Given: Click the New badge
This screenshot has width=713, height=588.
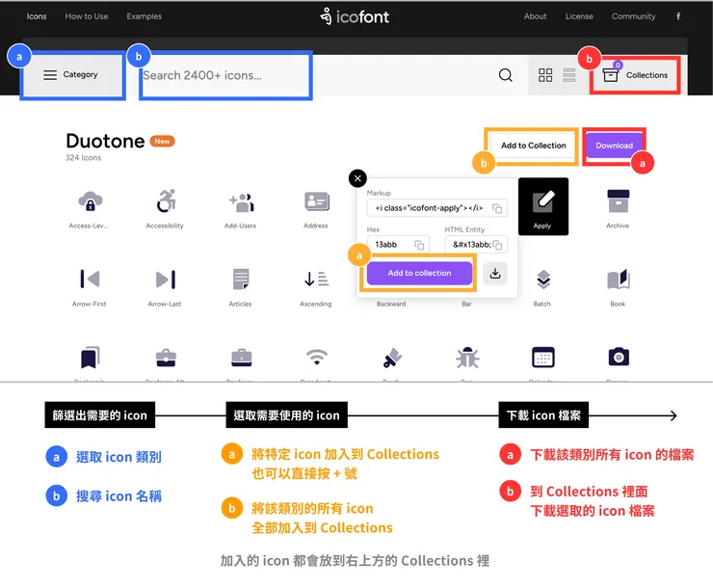Looking at the screenshot, I should [162, 142].
